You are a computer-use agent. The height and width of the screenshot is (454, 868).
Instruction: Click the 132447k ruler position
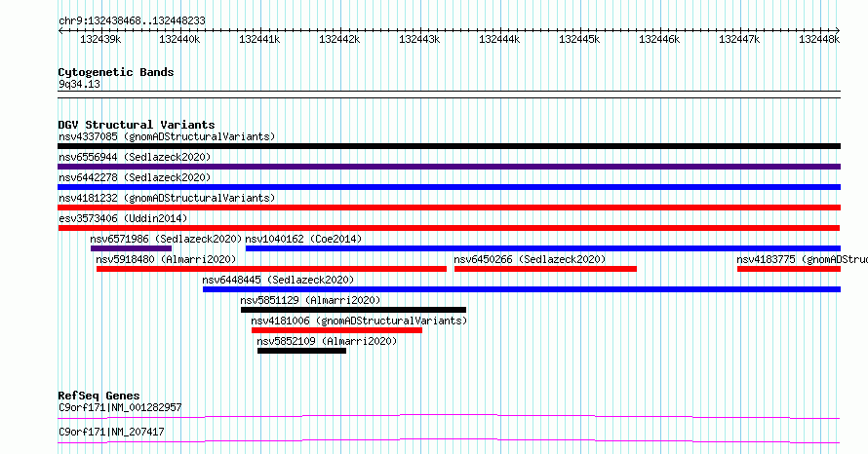[x=739, y=39]
